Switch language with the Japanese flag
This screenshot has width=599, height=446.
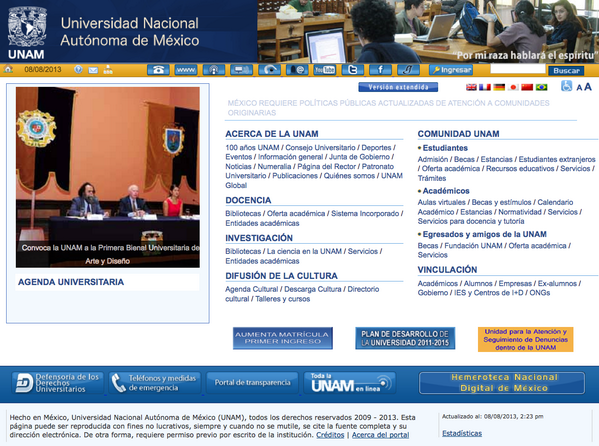513,87
